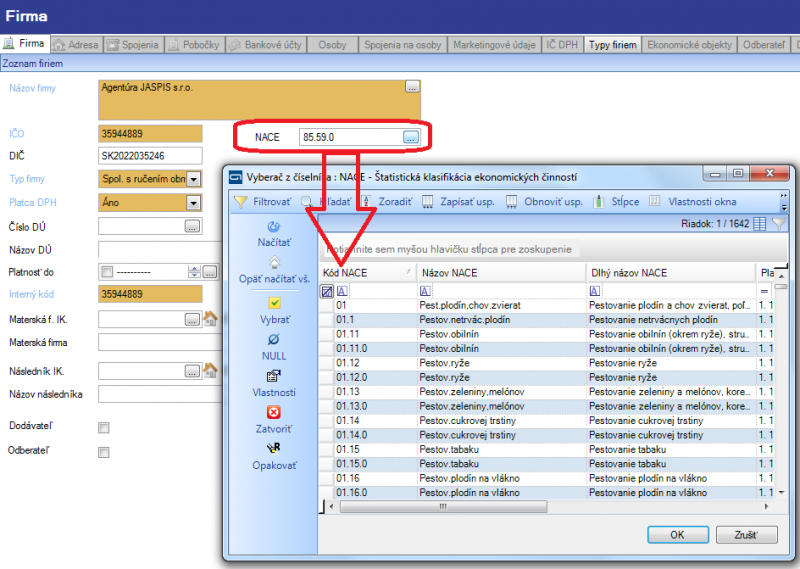Image resolution: width=800 pixels, height=569 pixels.
Task: Toggle the Dodávateľ checkbox
Action: 104,428
